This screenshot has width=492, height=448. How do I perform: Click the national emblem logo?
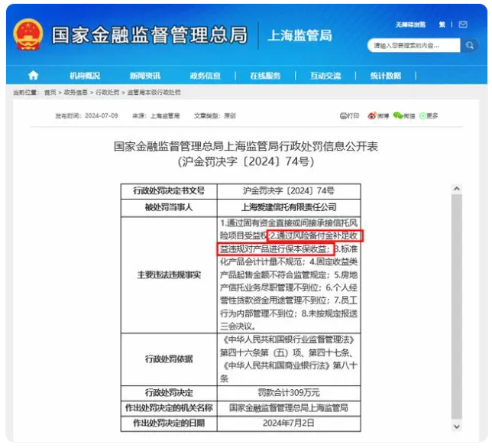pyautogui.click(x=28, y=34)
